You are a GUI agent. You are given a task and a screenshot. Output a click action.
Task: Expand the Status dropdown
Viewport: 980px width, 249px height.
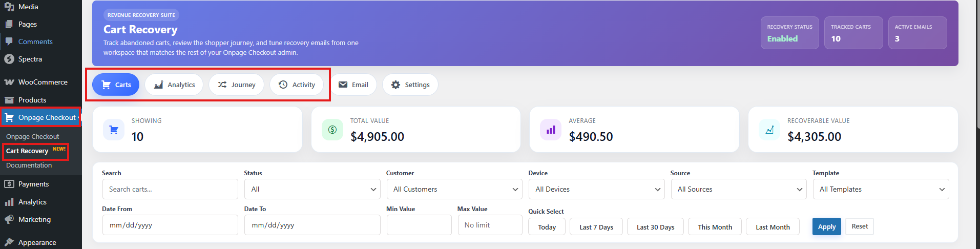click(x=312, y=189)
